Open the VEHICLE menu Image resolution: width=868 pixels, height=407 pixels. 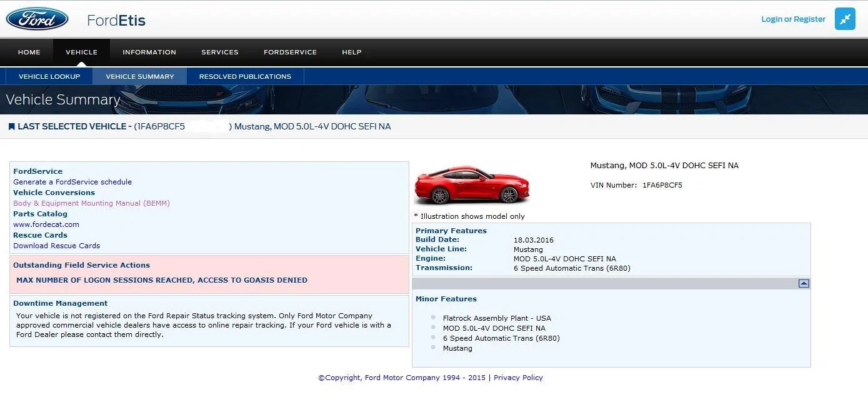[x=81, y=52]
